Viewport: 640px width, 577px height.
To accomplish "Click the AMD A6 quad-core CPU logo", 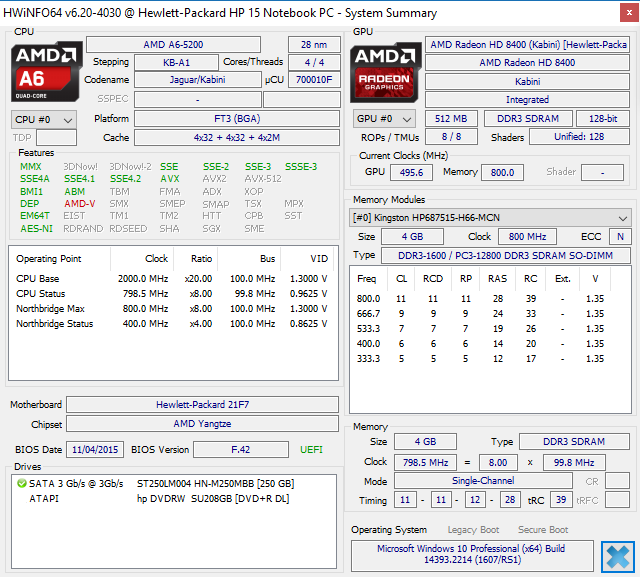I will pyautogui.click(x=45, y=71).
